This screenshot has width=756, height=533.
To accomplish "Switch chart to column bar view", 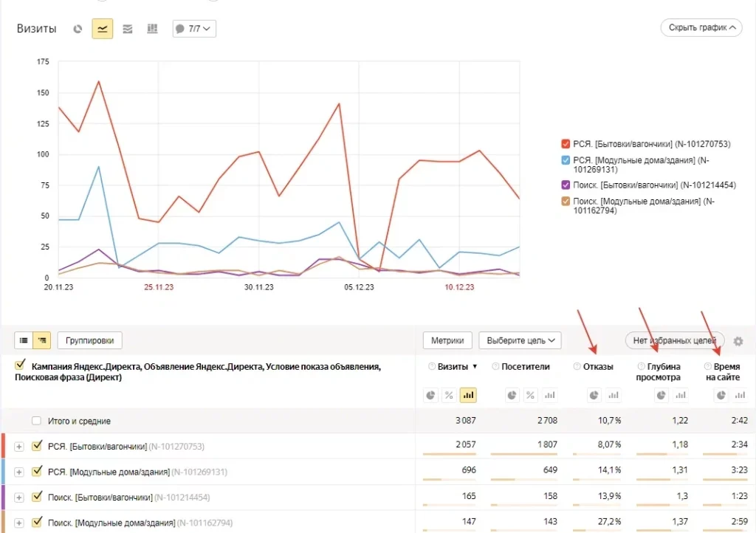I will [x=153, y=29].
